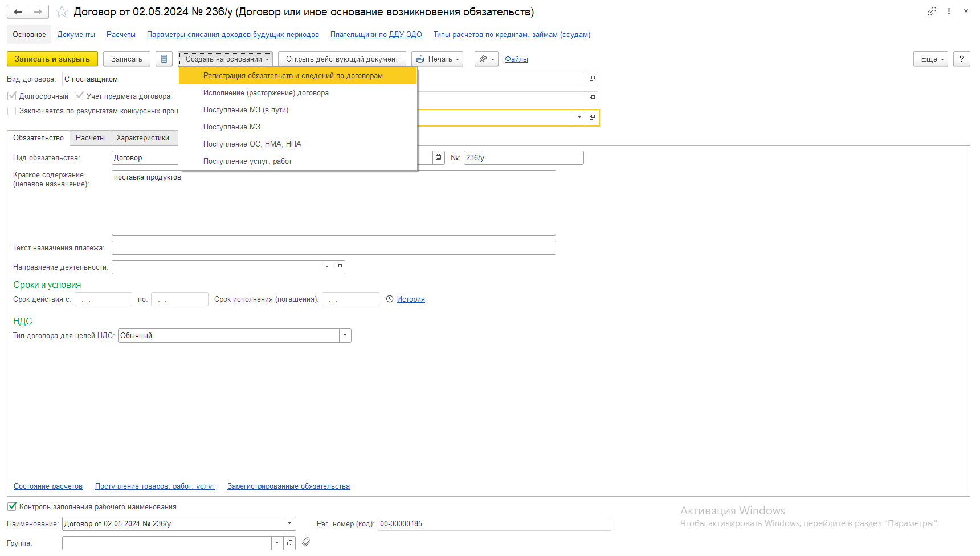Click the Текст назначения платежа field
The height and width of the screenshot is (556, 980).
[334, 247]
